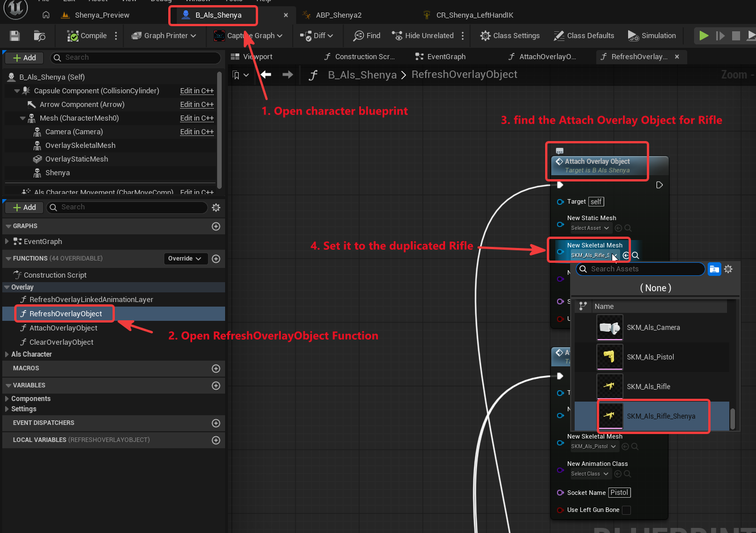Click B_Als_Shenya in the breadcrumb
This screenshot has width=756, height=533.
(362, 75)
